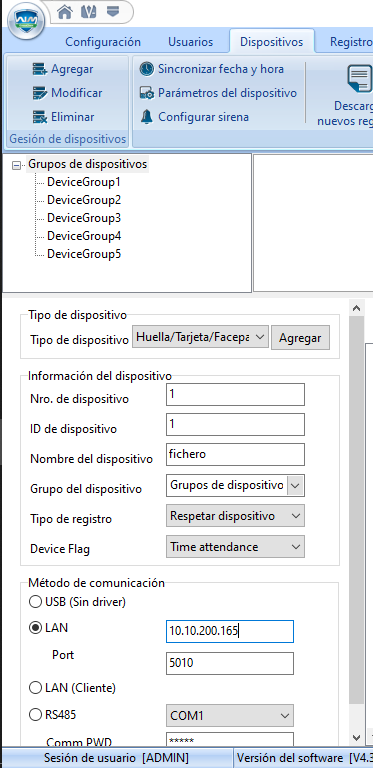Click the Comm PWD password field
373x768 pixels.
point(230,739)
